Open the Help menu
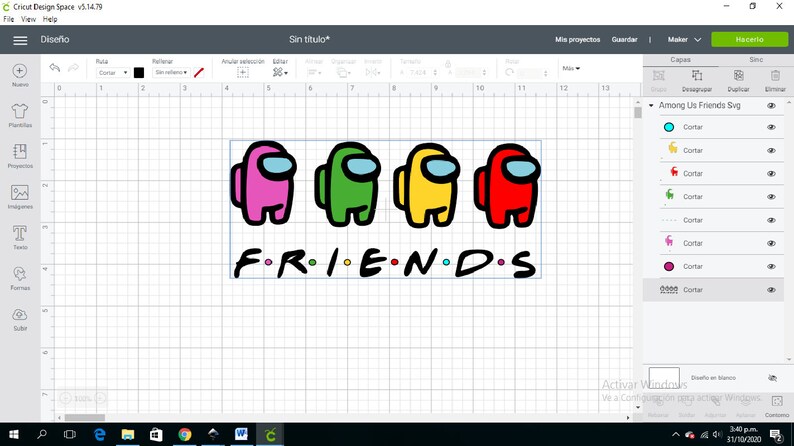This screenshot has height=446, width=794. click(x=50, y=19)
